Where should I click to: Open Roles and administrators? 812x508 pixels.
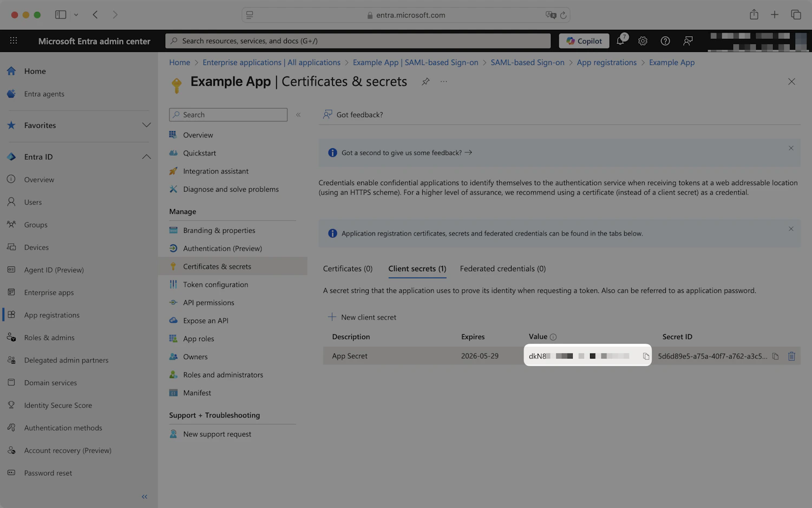coord(222,375)
